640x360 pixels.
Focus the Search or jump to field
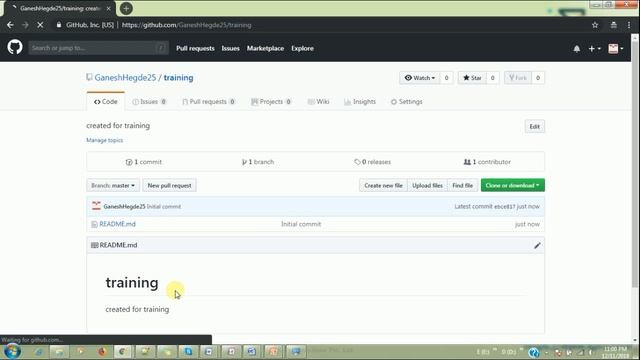click(x=98, y=48)
